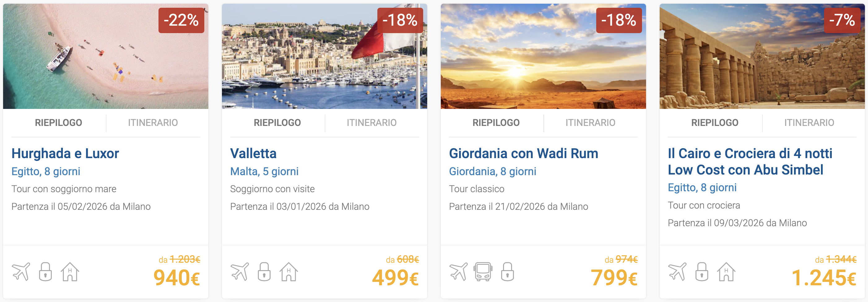
Task: Switch to Itinerario tab on Valletta card
Action: (371, 123)
